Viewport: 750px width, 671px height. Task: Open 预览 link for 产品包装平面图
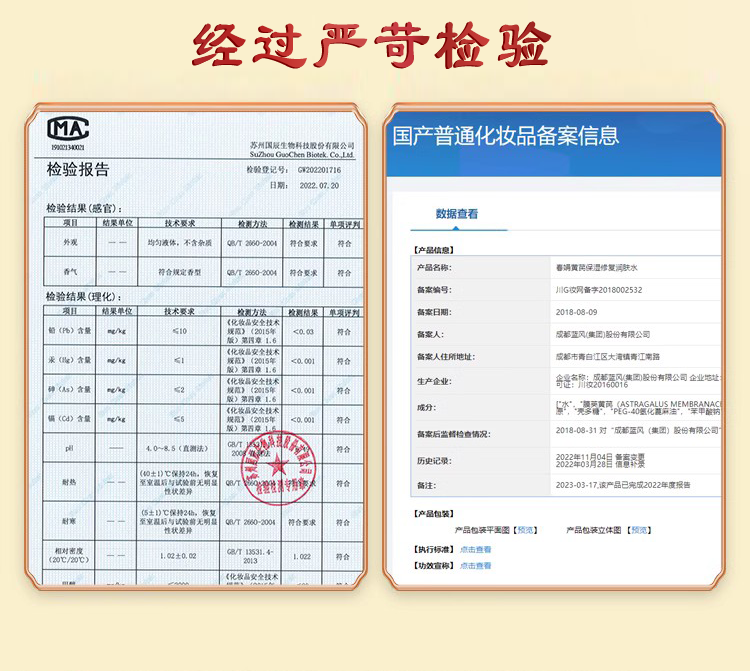pyautogui.click(x=525, y=530)
